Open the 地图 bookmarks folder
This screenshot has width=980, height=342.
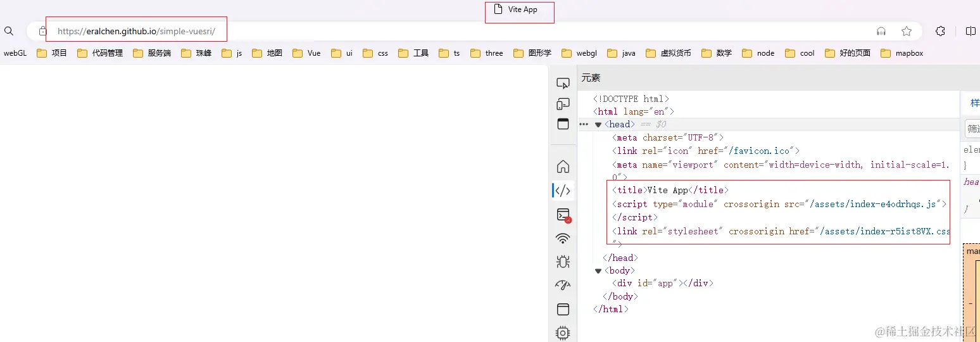point(267,53)
